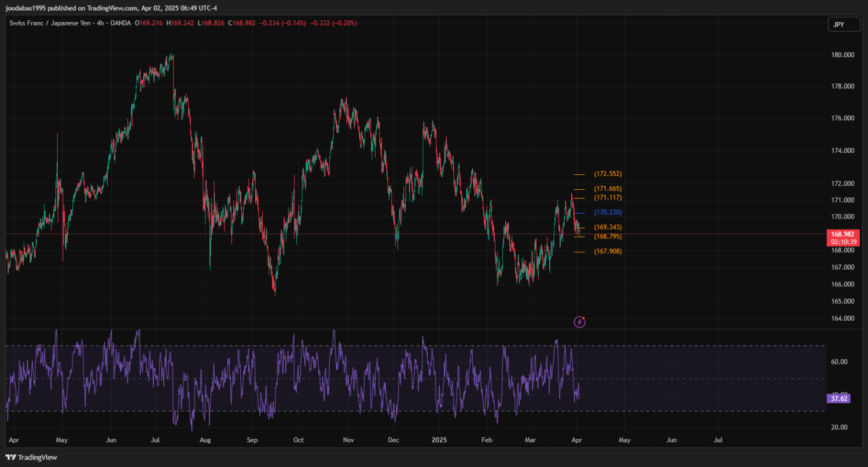Select the orange 172.552 resistance level label
Image resolution: width=868 pixels, height=467 pixels.
(608, 174)
